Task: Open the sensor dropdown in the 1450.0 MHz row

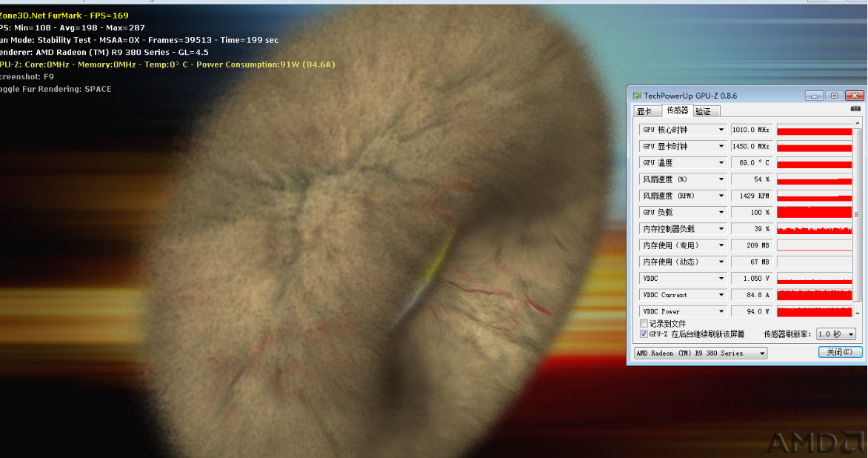Action: 721,146
